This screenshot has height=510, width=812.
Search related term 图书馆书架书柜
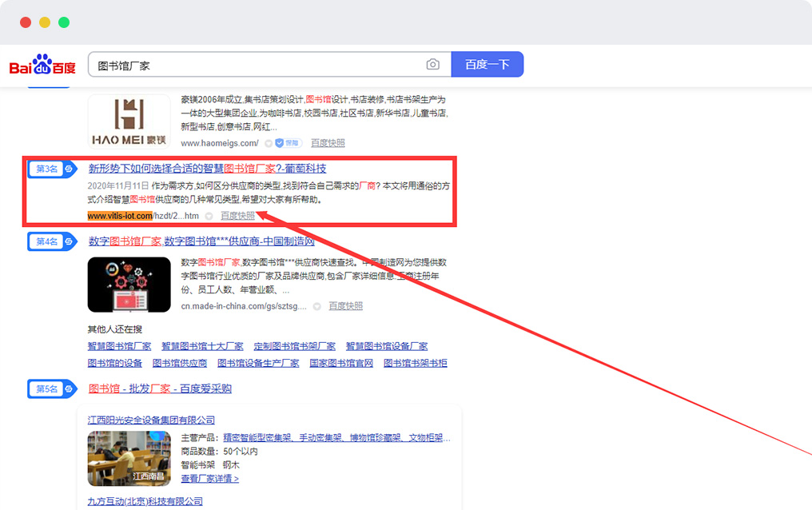[416, 363]
